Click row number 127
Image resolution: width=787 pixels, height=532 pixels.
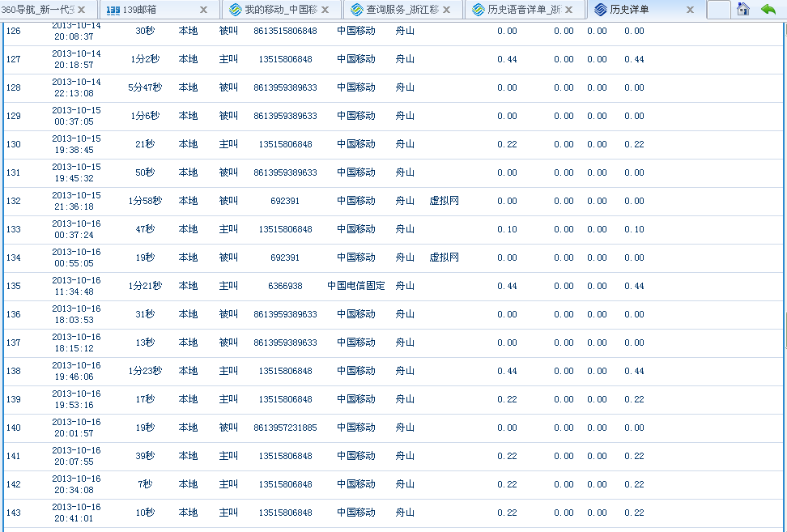click(14, 59)
